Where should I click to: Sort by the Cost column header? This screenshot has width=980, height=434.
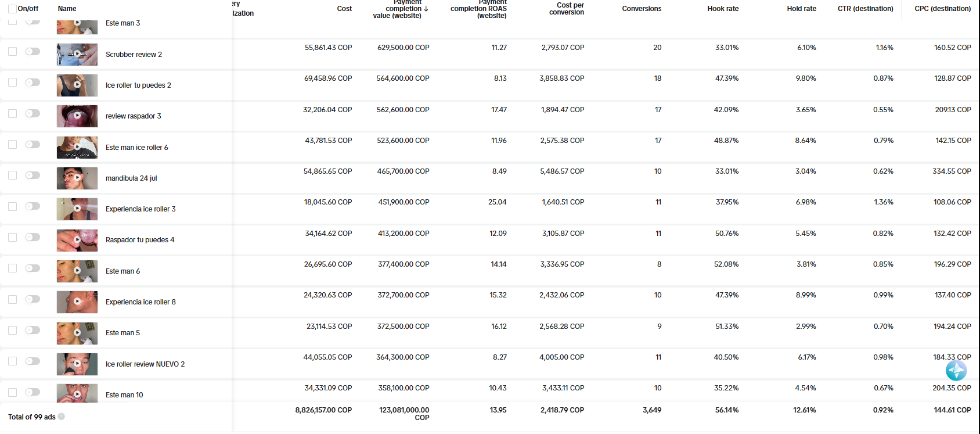pyautogui.click(x=344, y=9)
